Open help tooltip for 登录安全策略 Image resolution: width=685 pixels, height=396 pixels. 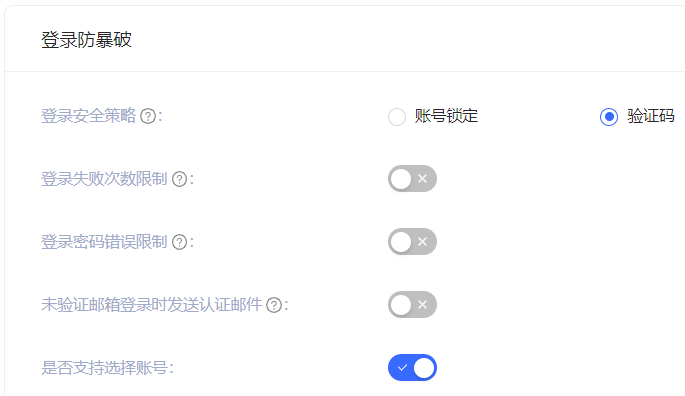tap(148, 116)
